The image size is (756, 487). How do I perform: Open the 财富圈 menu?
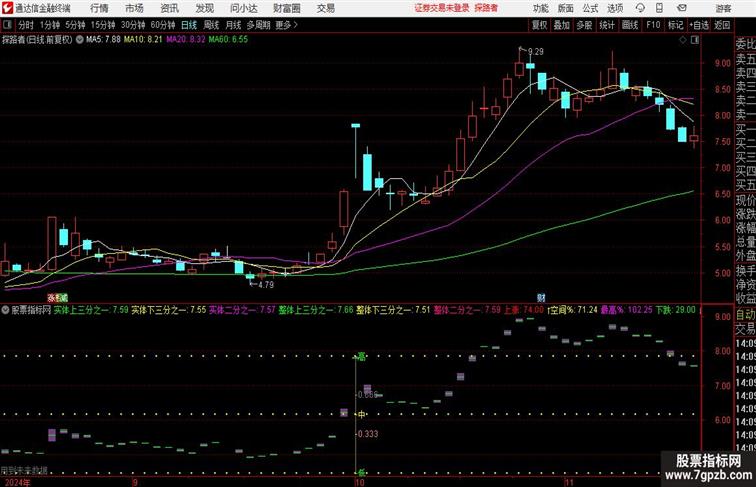point(287,8)
